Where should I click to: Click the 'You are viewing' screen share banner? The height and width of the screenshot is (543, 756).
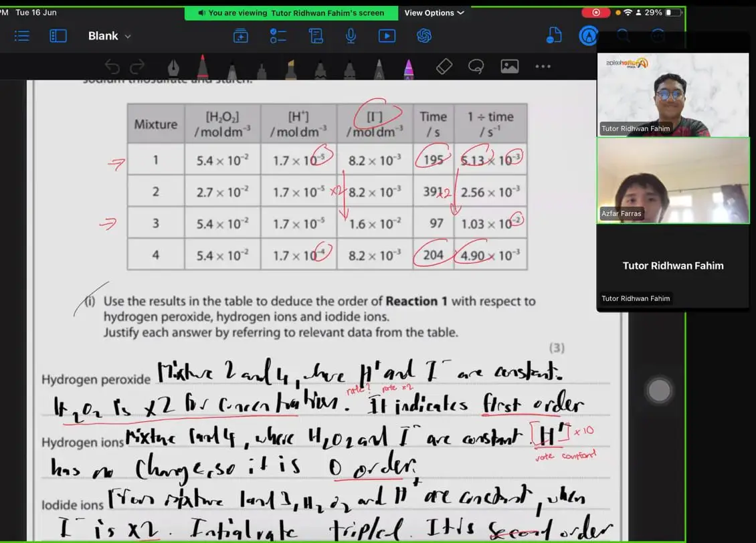(x=291, y=13)
